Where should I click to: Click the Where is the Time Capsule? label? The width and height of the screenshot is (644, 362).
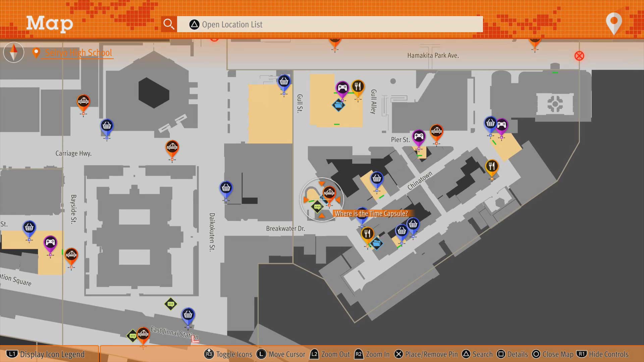pyautogui.click(x=371, y=214)
